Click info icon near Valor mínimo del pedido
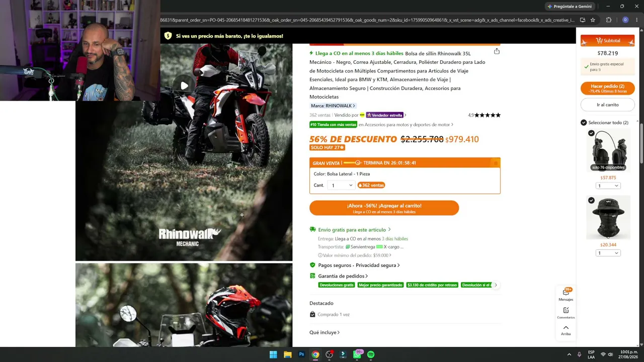 [x=320, y=255]
